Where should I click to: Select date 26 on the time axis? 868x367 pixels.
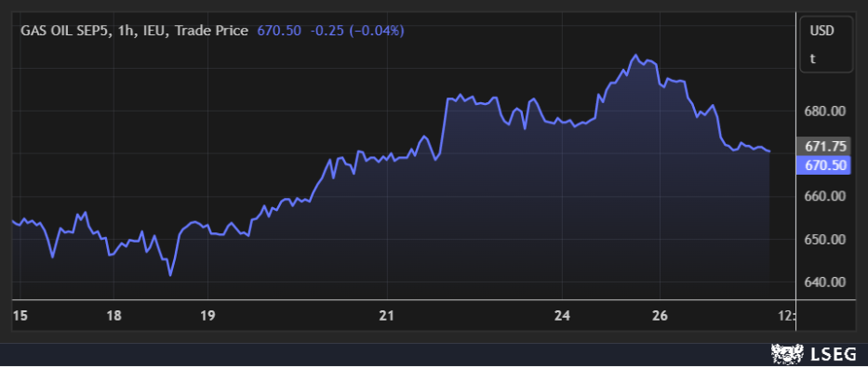(660, 316)
